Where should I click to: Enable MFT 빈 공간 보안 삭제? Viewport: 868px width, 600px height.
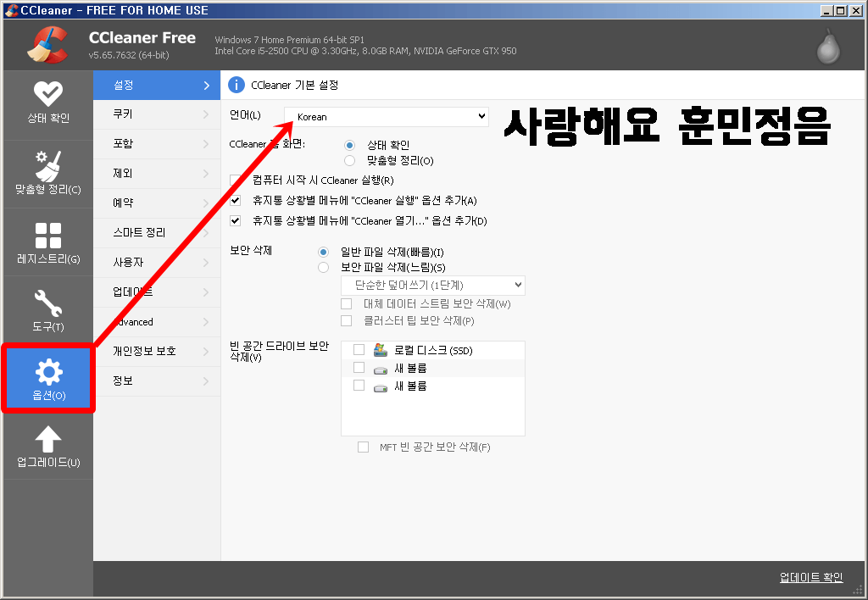pyautogui.click(x=363, y=447)
